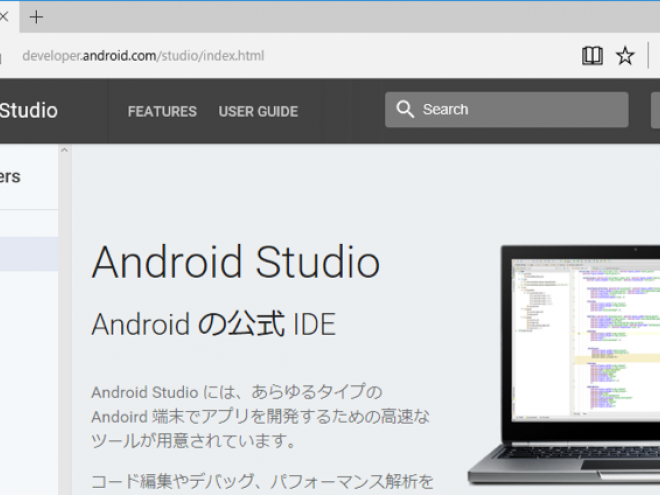Open reading view book icon
Image resolution: width=660 pixels, height=495 pixels.
coord(592,56)
